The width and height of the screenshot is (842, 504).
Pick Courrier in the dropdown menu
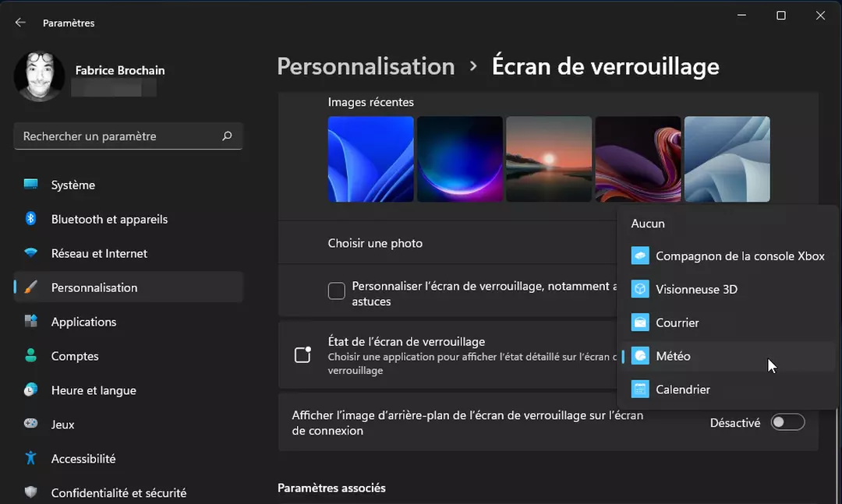(677, 322)
